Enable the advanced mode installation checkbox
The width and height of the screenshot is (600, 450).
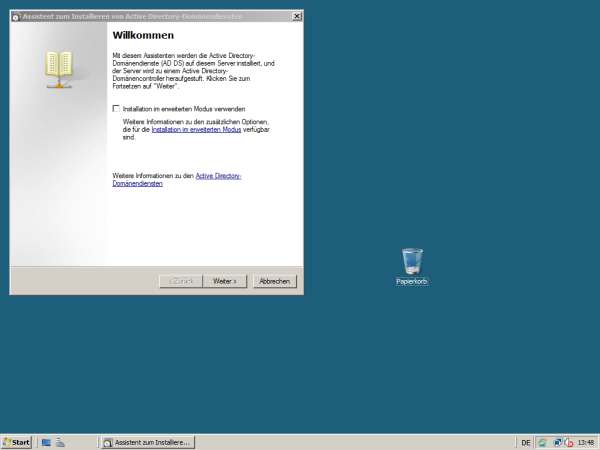coord(116,109)
